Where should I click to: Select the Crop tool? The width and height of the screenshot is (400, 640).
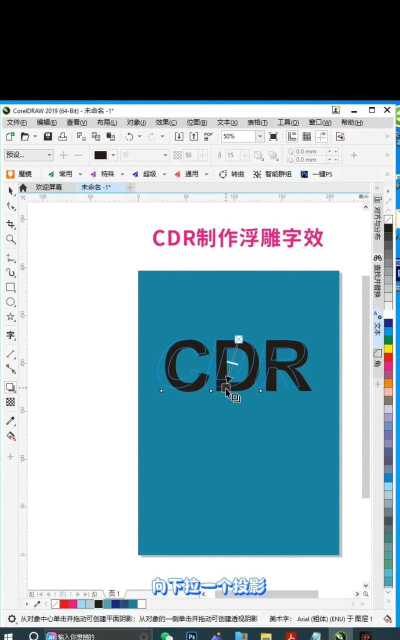tap(11, 224)
